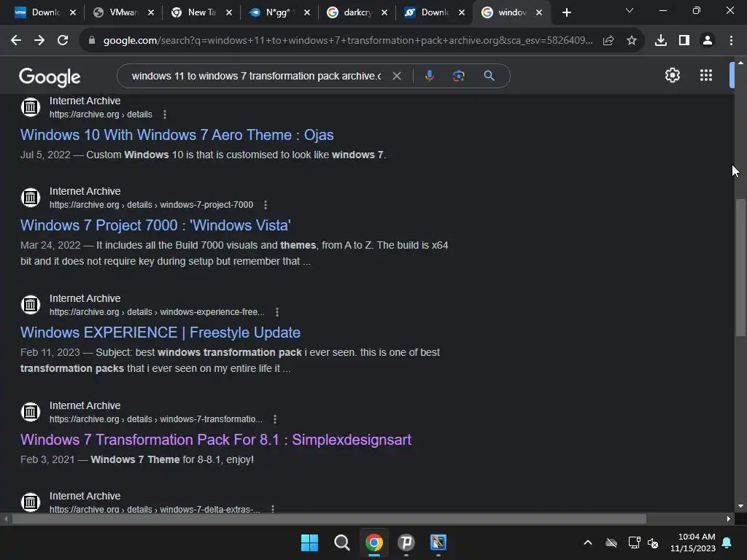This screenshot has width=747, height=560.
Task: Start voice search with microphone
Action: 429,76
